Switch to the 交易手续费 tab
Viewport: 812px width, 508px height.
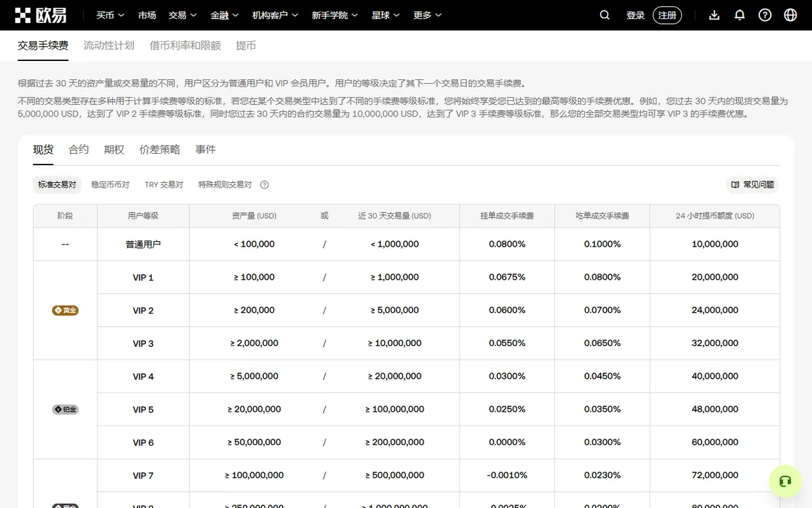(x=43, y=45)
